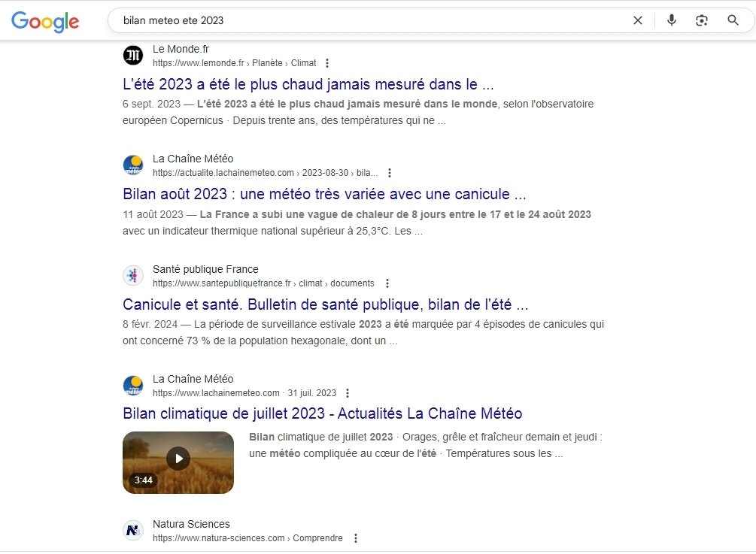
Task: Start voice search with microphone icon
Action: 671,20
